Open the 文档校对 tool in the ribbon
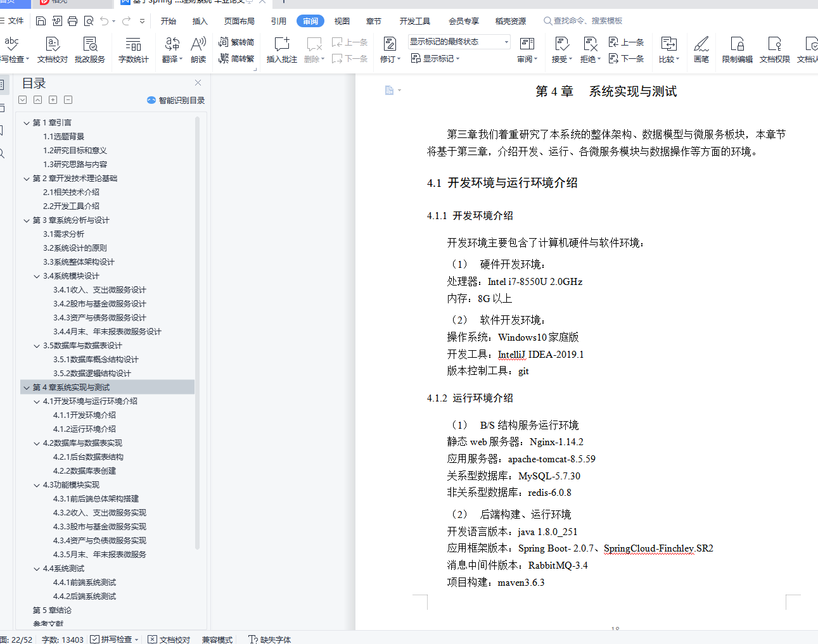Screen dimensions: 818x644 click(x=53, y=50)
